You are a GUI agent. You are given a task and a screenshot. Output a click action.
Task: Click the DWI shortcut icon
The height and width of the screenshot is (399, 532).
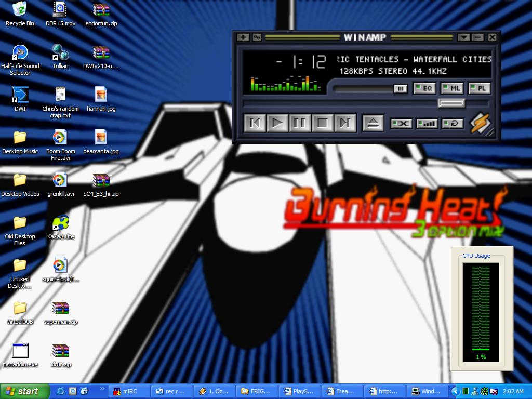pyautogui.click(x=20, y=95)
